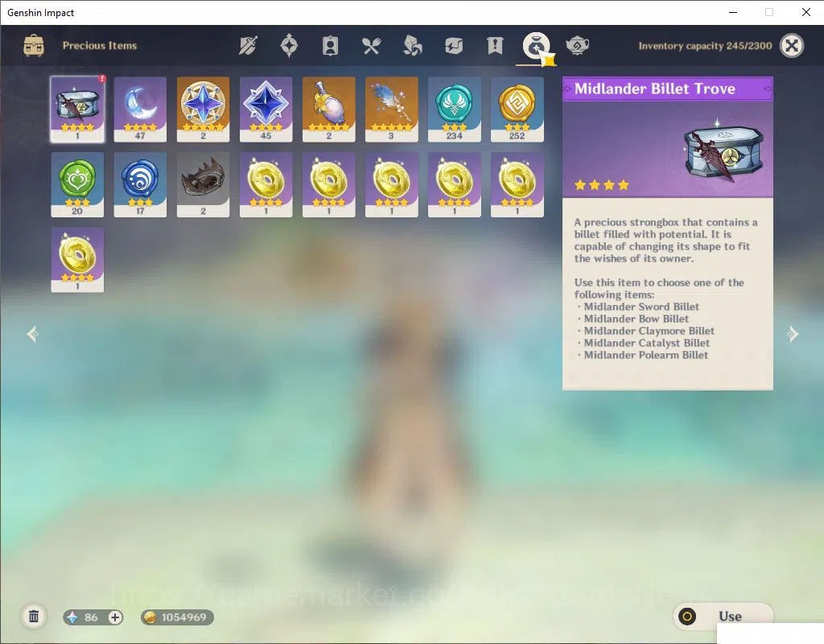Click the Precious Items heading

pyautogui.click(x=99, y=46)
